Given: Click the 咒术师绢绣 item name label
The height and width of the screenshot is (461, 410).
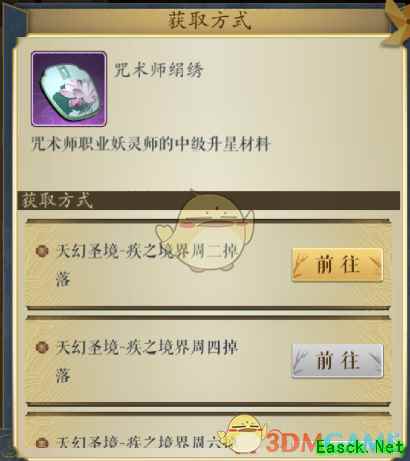Looking at the screenshot, I should (x=158, y=70).
